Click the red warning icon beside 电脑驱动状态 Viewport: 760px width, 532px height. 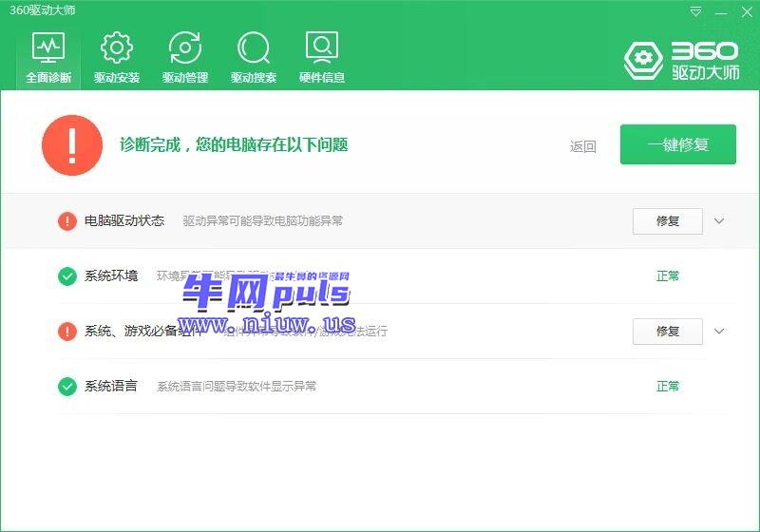pos(67,221)
